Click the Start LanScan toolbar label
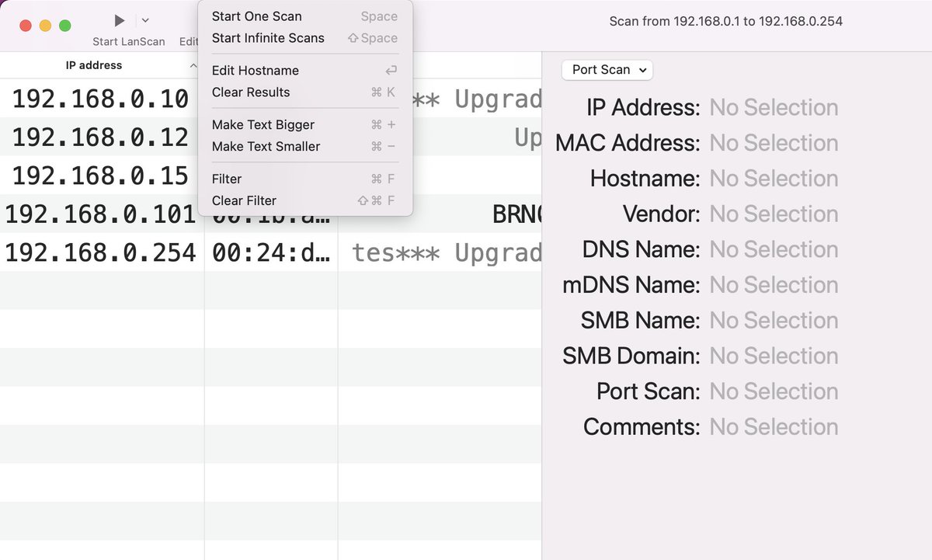932x560 pixels. coord(129,42)
